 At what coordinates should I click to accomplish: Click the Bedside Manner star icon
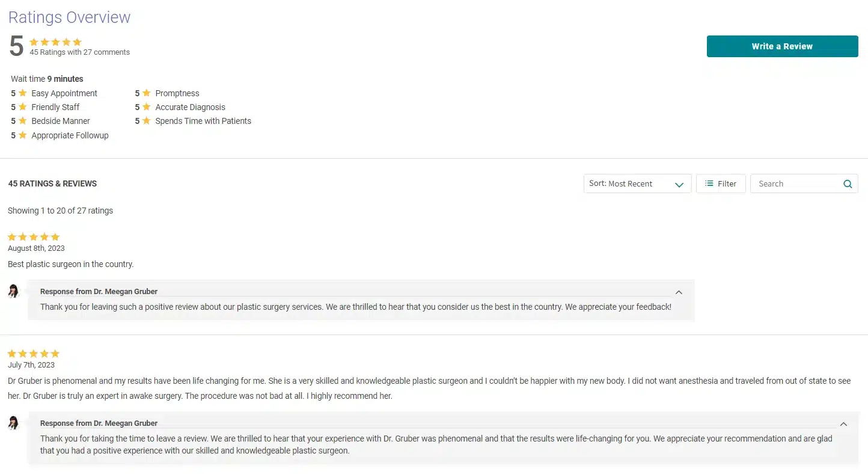tap(23, 121)
